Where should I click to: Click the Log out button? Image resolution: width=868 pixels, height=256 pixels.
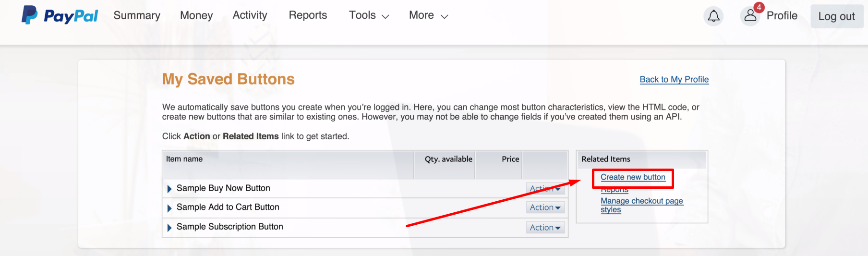click(836, 16)
